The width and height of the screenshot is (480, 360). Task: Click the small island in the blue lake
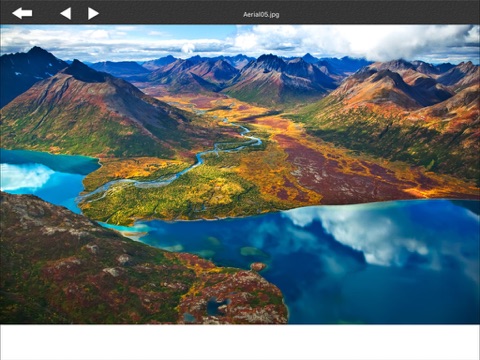[x=258, y=266]
